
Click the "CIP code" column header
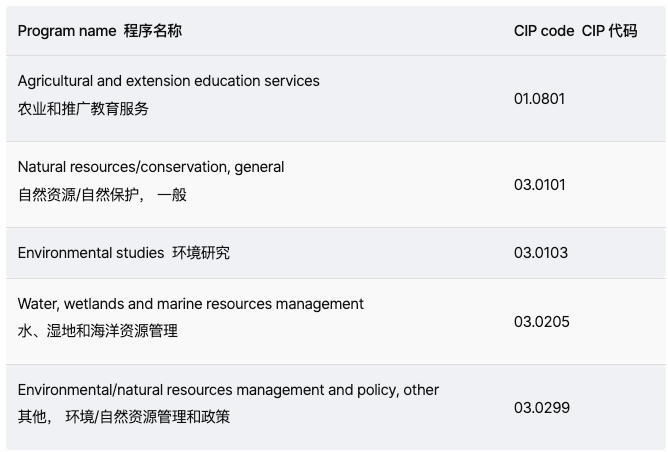pos(544,31)
